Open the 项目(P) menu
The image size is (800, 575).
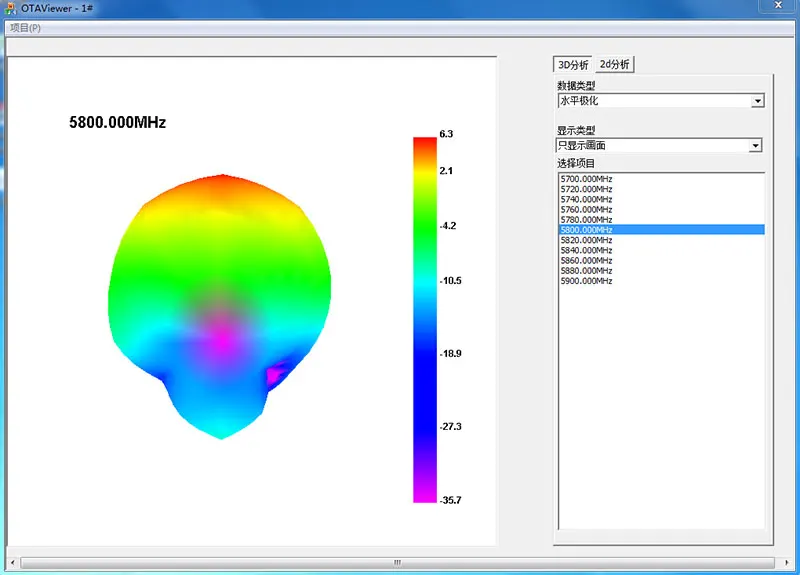point(26,28)
